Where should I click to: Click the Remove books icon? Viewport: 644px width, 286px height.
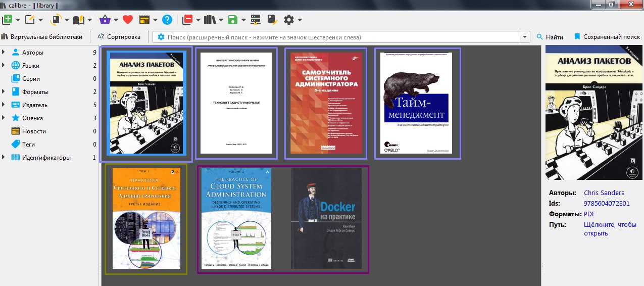(x=188, y=20)
